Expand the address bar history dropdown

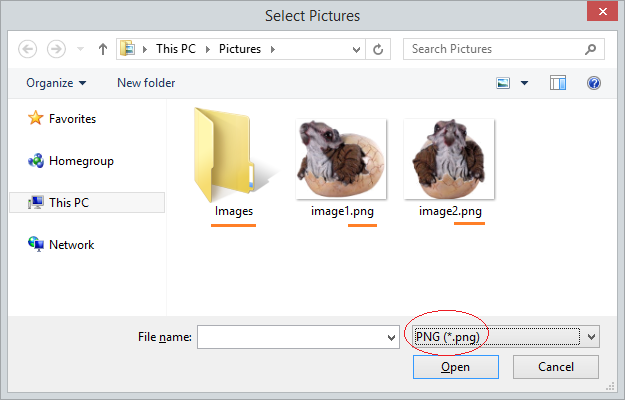(x=356, y=49)
